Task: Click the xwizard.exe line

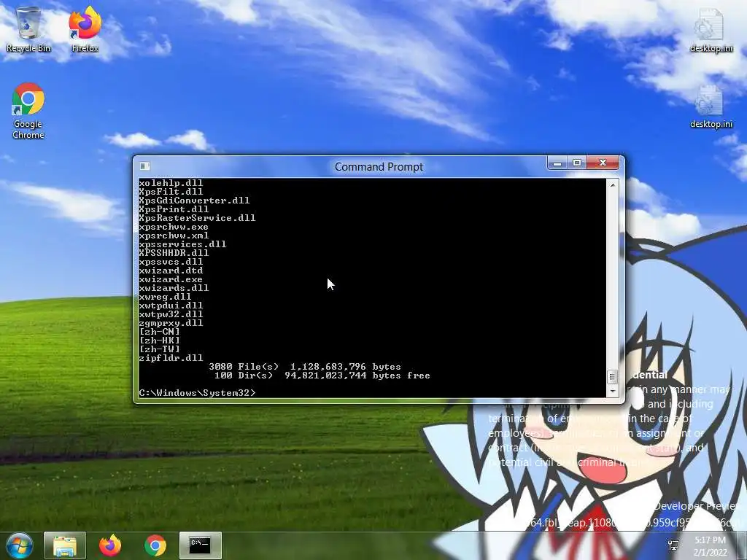Action: coord(171,279)
